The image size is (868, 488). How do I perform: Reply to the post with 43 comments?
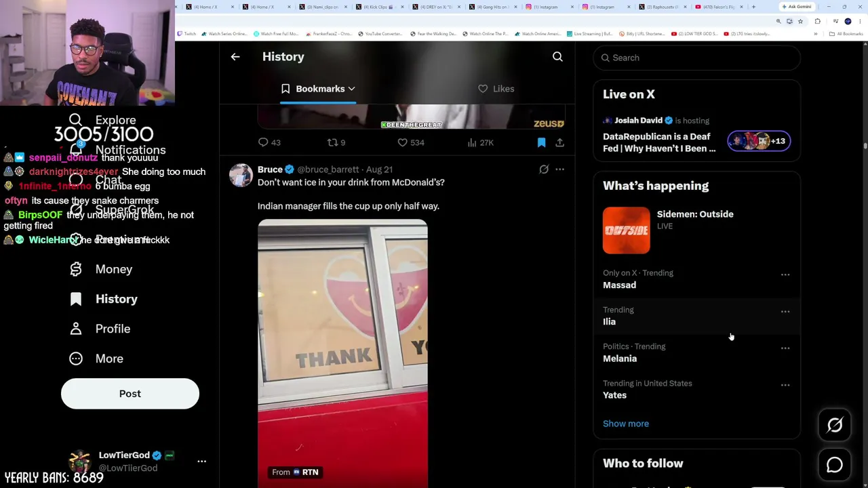(269, 142)
